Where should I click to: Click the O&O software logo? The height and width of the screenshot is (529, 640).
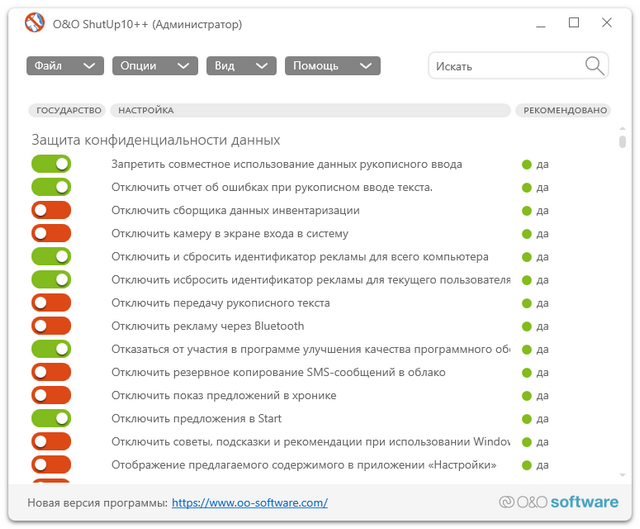click(x=559, y=502)
